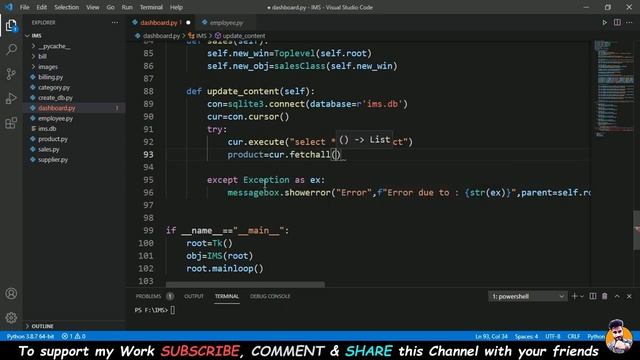
Task: Select Python 3.8.7 64-bit interpreter
Action: click(x=30, y=336)
